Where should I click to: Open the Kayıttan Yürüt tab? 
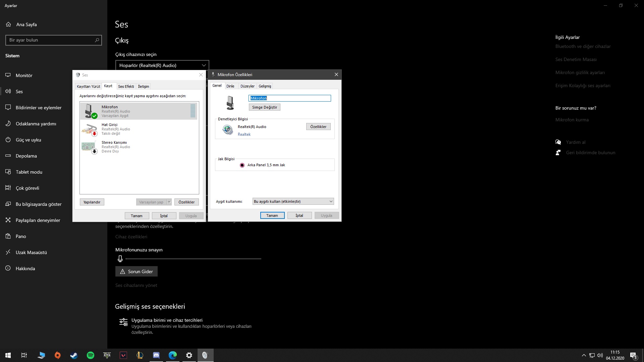(x=88, y=86)
